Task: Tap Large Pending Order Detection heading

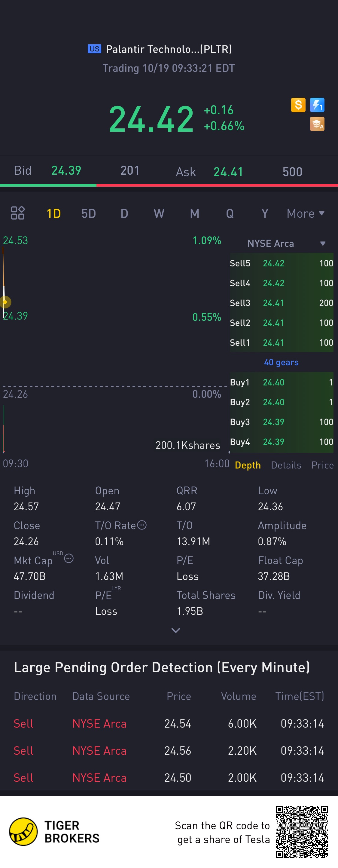Action: [x=162, y=667]
